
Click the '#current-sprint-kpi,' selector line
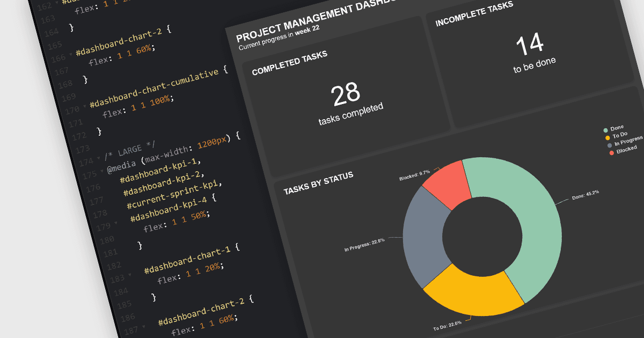pos(174,194)
